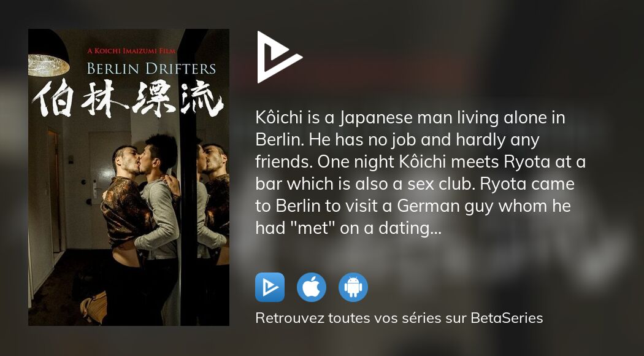This screenshot has width=644, height=356.
Task: Click the synopsis line 'friends. One night Kôichi meets Ryota'
Action: point(420,162)
